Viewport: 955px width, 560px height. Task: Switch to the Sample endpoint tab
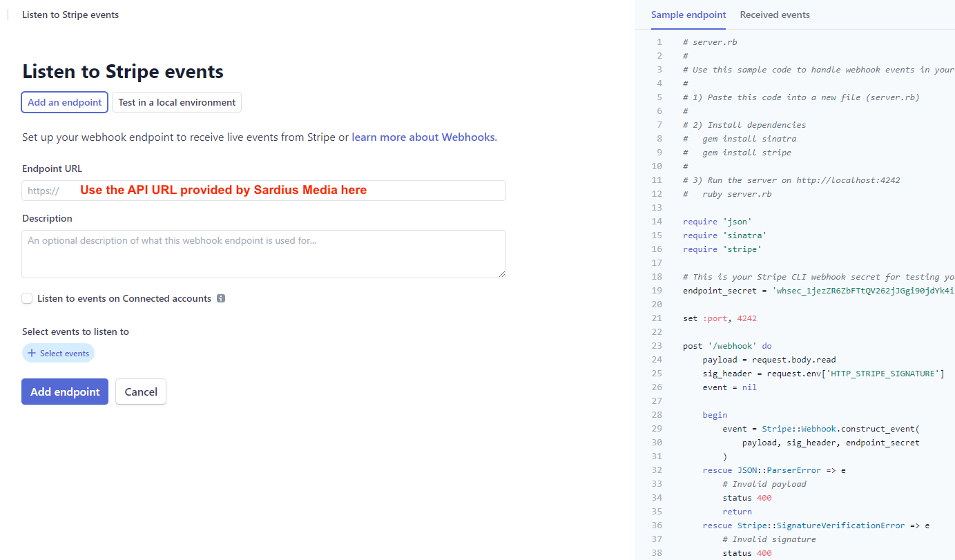(688, 15)
